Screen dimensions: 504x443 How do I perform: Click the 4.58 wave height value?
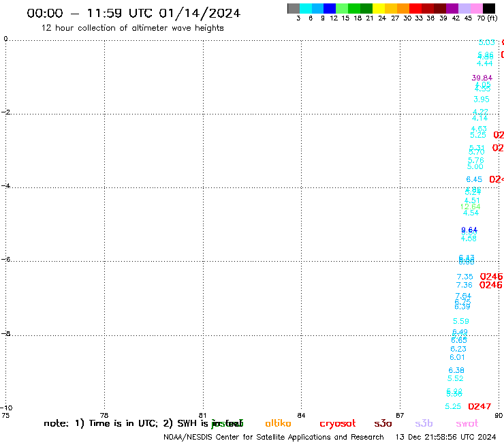pyautogui.click(x=469, y=239)
